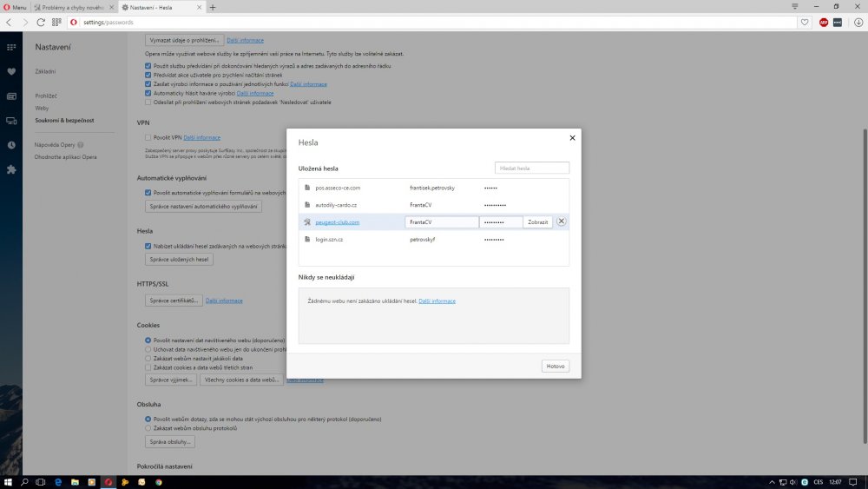Open Speed Dial grid from toolbar
The image size is (868, 489).
56,23
